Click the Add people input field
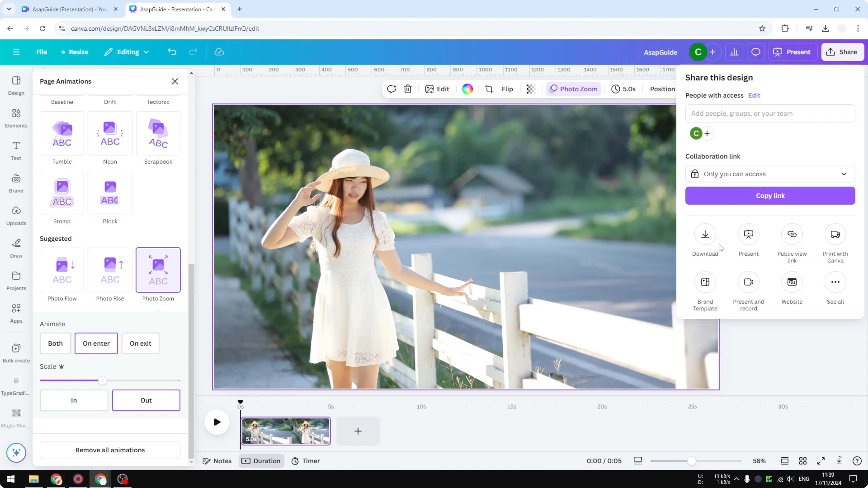Screen dimensions: 868x488 tap(770, 113)
